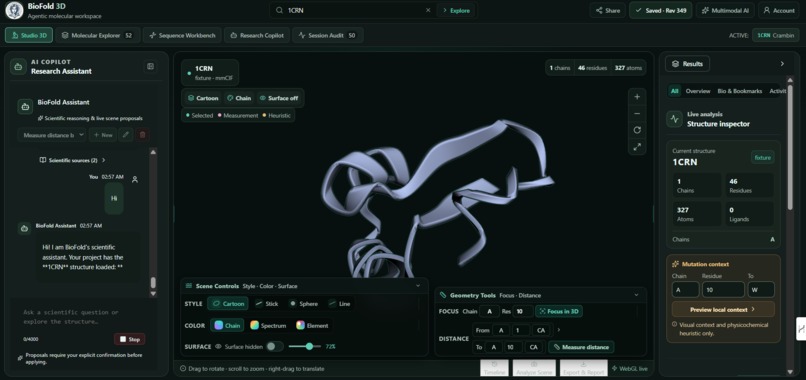Image resolution: width=806 pixels, height=380 pixels.
Task: Click the Stop button
Action: click(x=130, y=339)
